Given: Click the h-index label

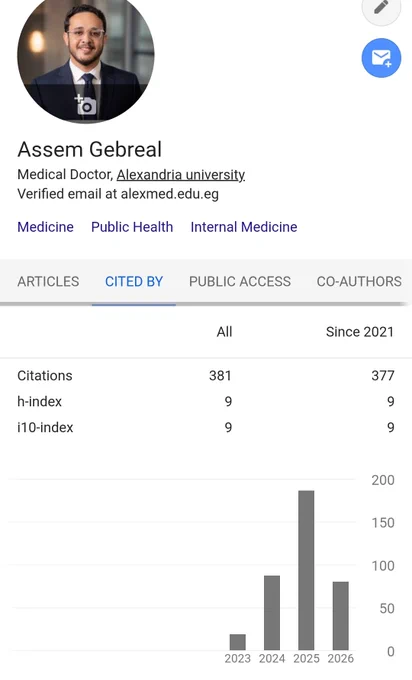Looking at the screenshot, I should 39,402.
